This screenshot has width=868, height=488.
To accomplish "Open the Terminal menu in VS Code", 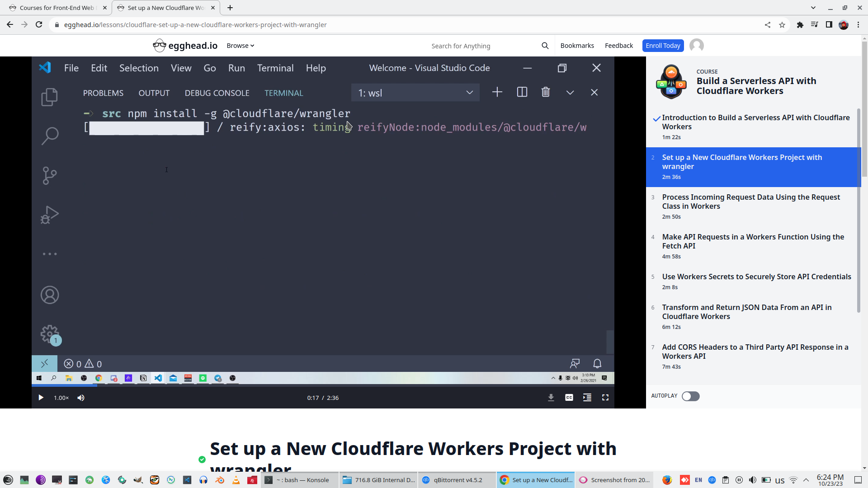I will click(275, 68).
